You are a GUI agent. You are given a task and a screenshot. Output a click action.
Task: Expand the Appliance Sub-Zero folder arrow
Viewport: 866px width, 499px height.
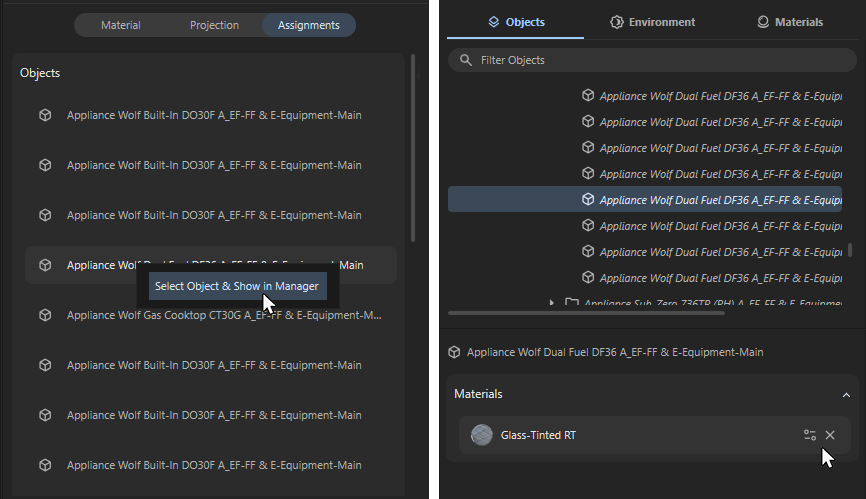coord(551,302)
